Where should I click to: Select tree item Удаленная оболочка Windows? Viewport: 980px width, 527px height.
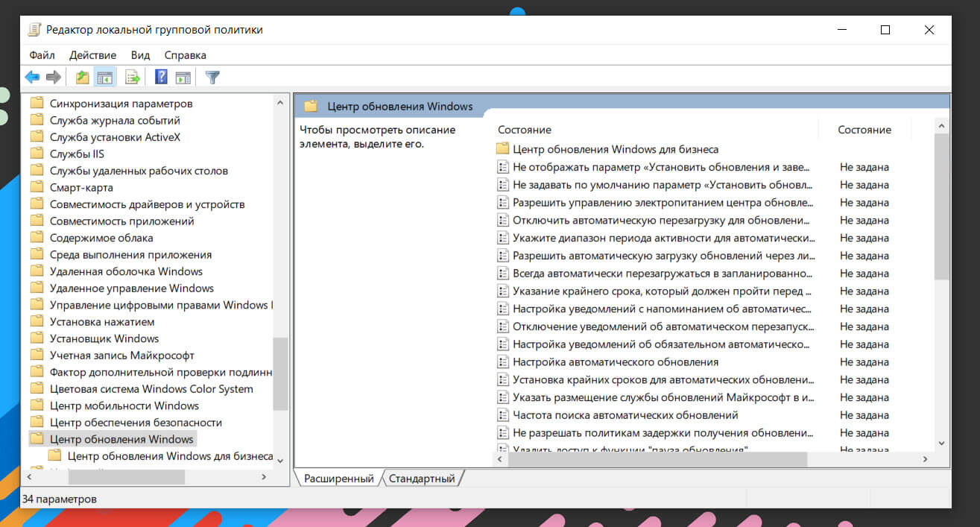126,271
